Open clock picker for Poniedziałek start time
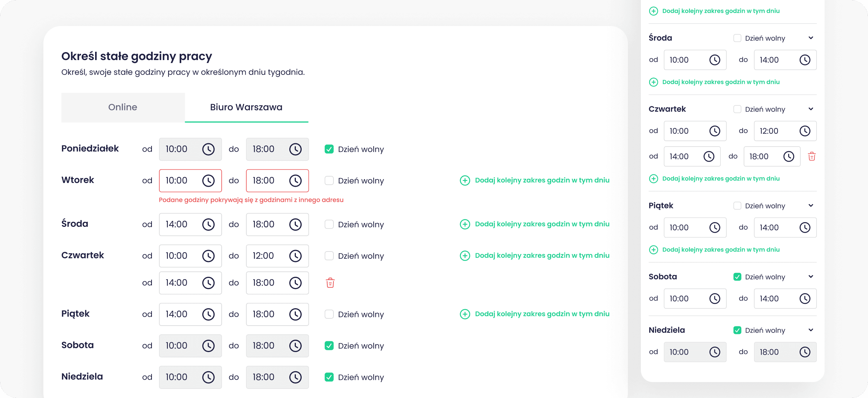 coord(208,149)
